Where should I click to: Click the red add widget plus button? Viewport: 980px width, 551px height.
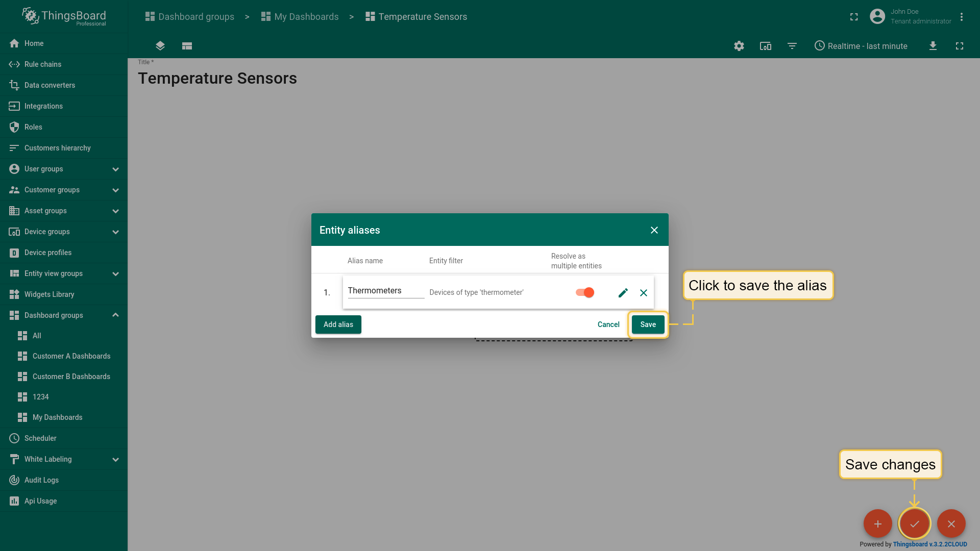(877, 523)
